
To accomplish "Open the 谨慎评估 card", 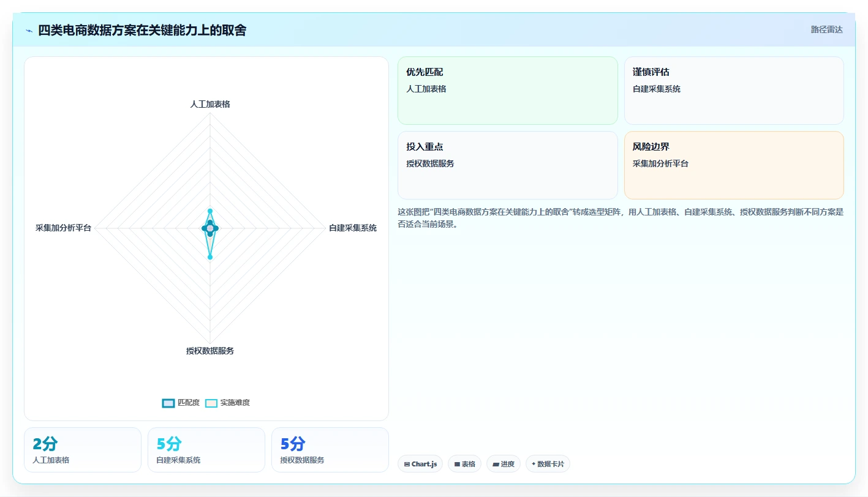I will click(x=734, y=91).
